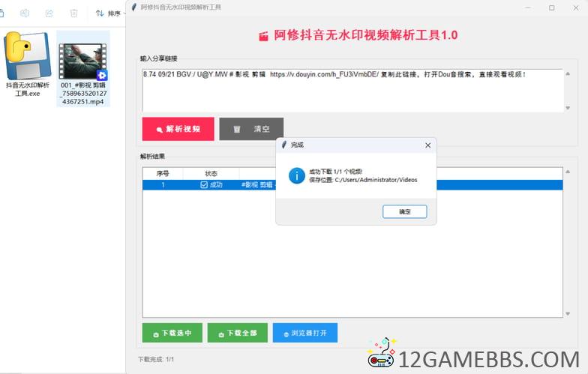Click the results list scroll down arrow
The width and height of the screenshot is (588, 374).
click(x=568, y=313)
